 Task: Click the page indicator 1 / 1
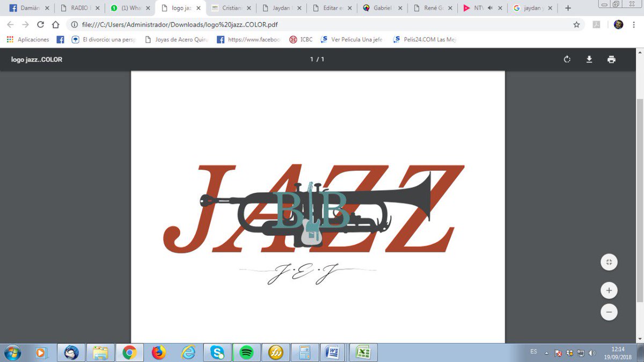pyautogui.click(x=317, y=60)
